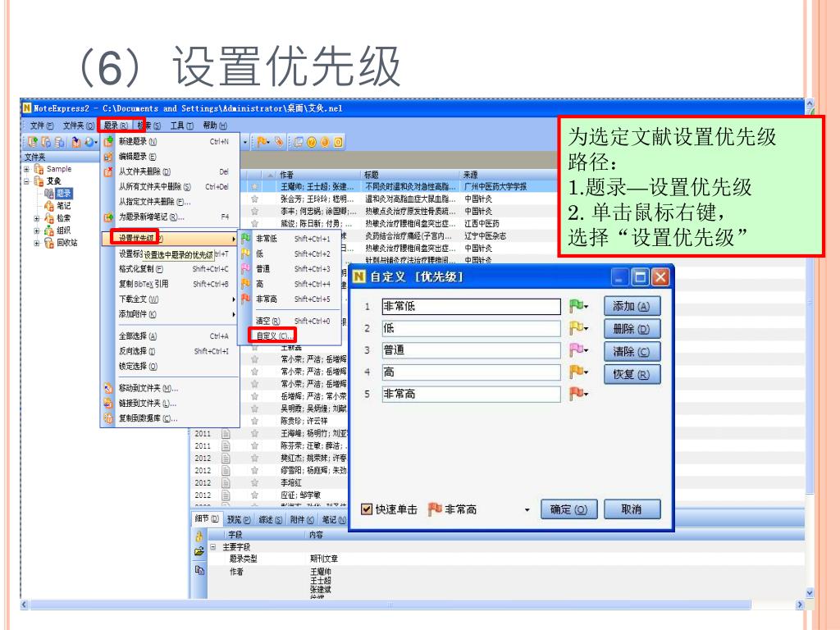
Task: Collapse the 艾灸 database tree node
Action: click(26, 181)
